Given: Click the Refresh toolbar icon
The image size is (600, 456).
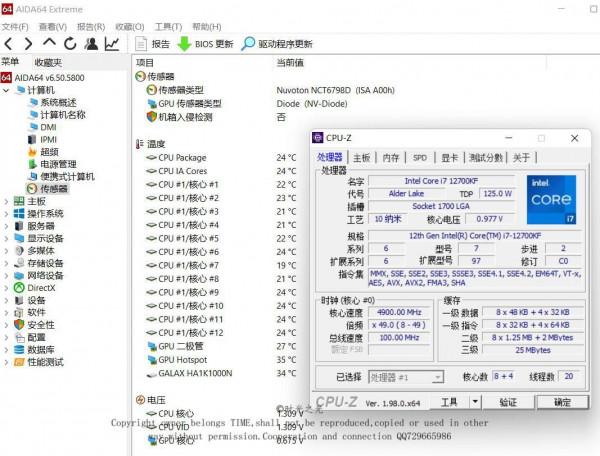Looking at the screenshot, I should click(x=70, y=44).
